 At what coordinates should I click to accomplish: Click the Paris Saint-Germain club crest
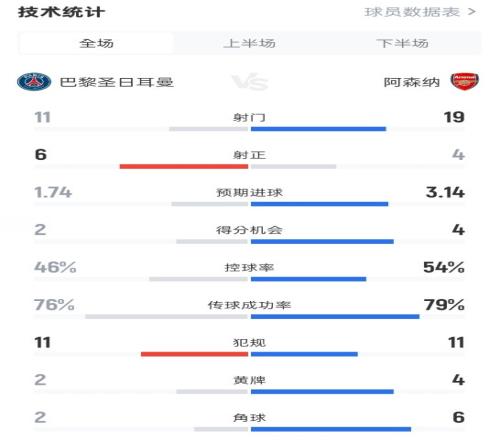(34, 82)
